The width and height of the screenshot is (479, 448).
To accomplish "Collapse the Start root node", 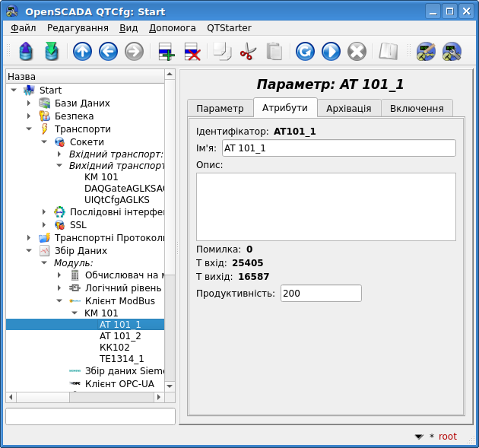I will [14, 91].
